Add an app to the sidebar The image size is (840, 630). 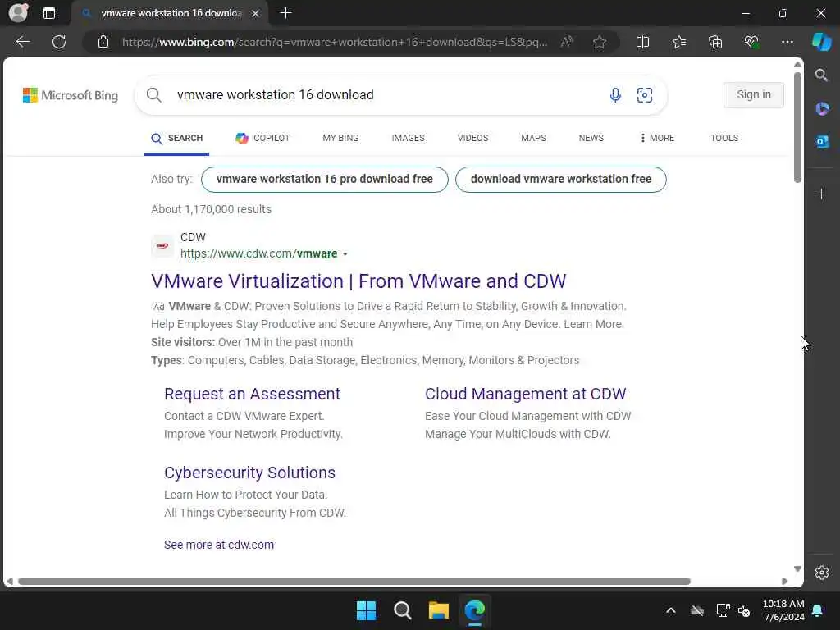822,194
